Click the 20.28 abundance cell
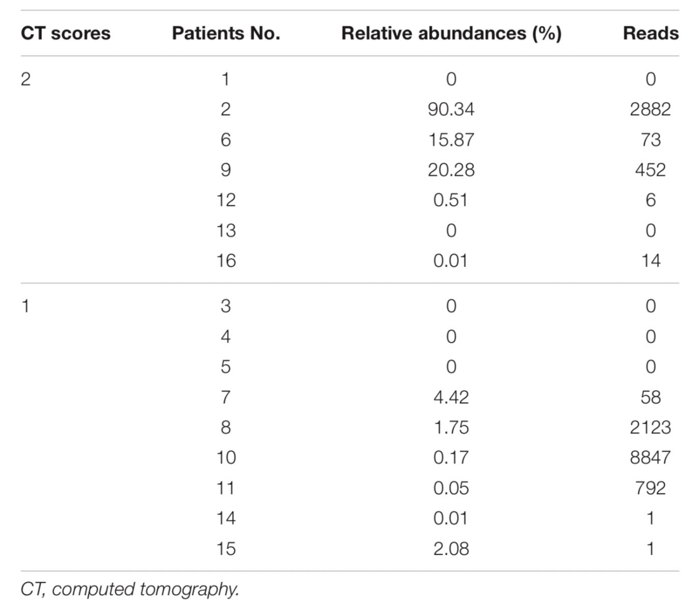Screen dimensions: 699x616 [451, 170]
